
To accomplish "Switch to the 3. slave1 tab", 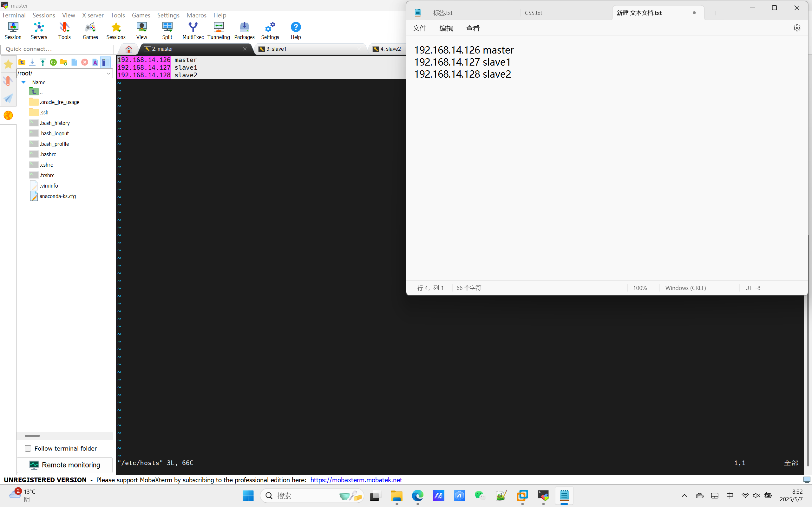I will [277, 49].
